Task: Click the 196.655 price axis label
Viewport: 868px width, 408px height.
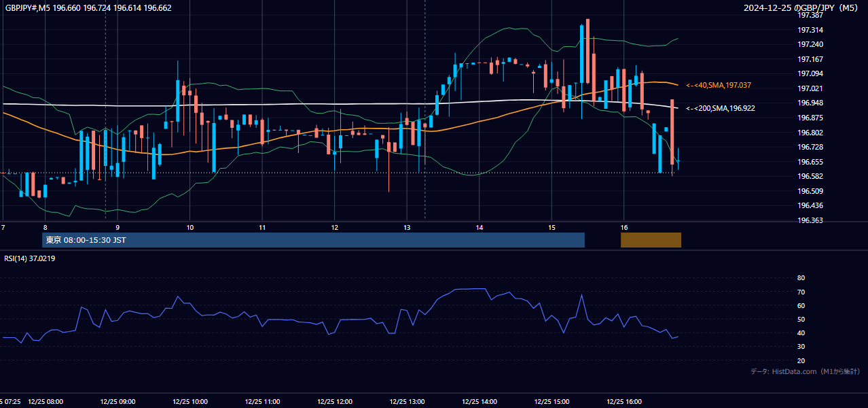Action: pos(810,162)
